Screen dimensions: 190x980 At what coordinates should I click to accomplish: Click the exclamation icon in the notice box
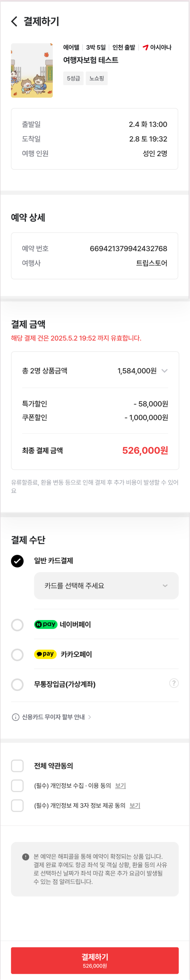coord(26,857)
